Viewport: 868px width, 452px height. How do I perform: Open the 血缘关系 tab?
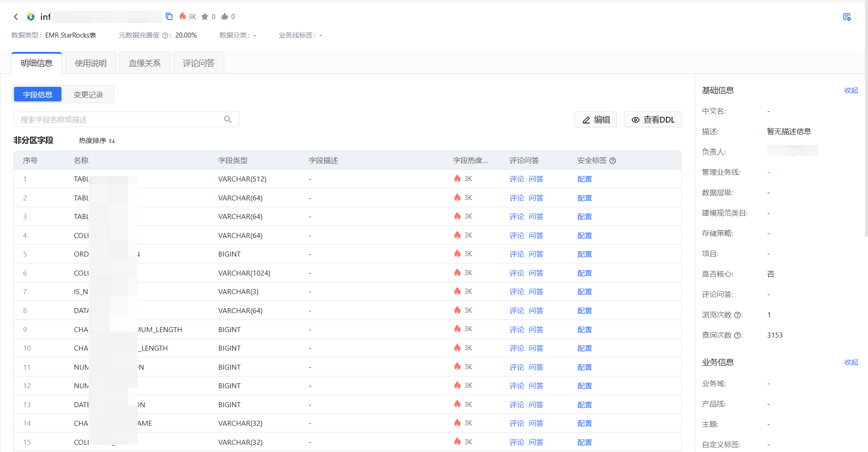tap(145, 63)
